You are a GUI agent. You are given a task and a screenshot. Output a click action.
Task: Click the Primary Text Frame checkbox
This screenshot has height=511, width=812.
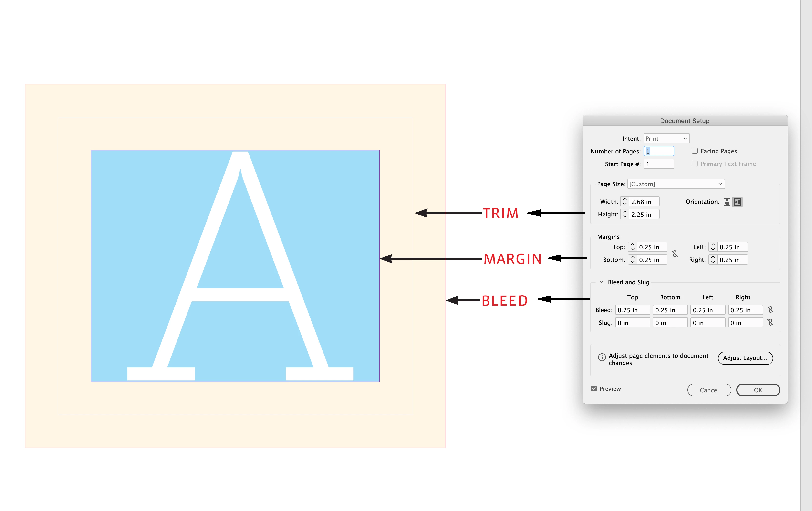(x=695, y=164)
